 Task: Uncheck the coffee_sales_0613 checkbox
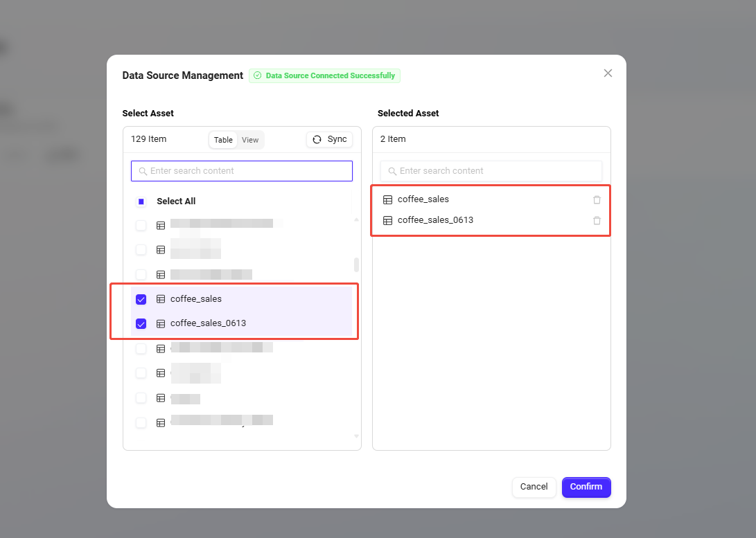coord(141,323)
